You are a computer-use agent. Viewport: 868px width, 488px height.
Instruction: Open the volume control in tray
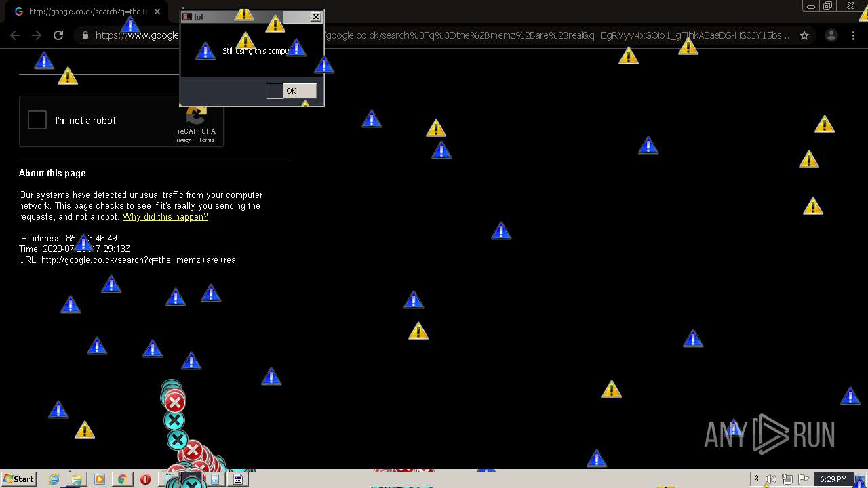tap(771, 479)
